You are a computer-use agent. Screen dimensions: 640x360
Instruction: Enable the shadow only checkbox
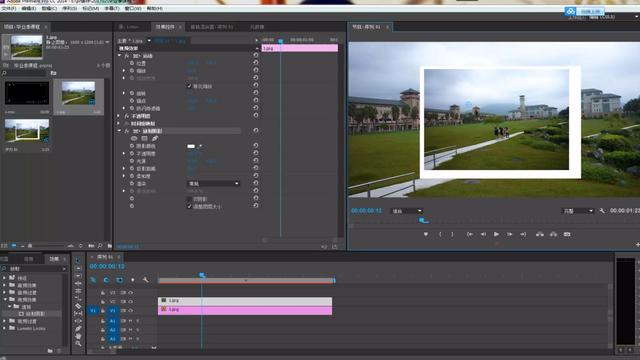click(189, 199)
